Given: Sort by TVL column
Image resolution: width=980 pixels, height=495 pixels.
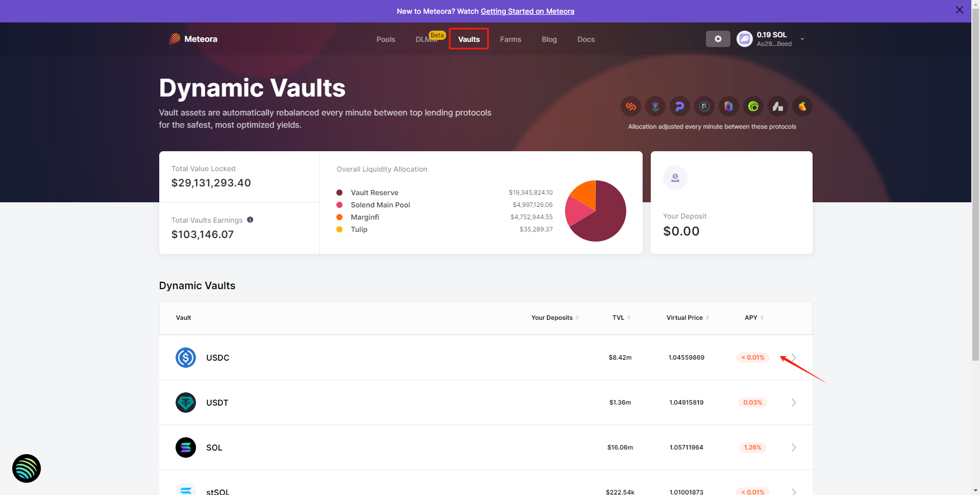Looking at the screenshot, I should click(x=621, y=318).
